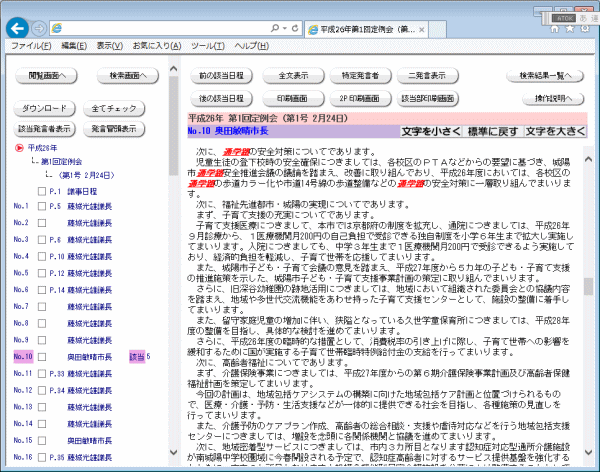The height and width of the screenshot is (472, 600).
Task: Click the browser forward arrow
Action: pyautogui.click(x=39, y=28)
